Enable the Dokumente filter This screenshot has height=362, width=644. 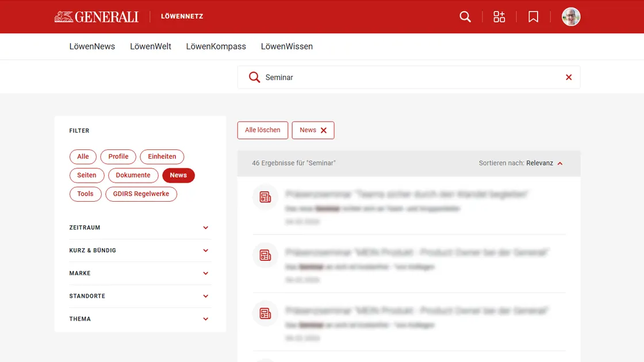click(x=133, y=175)
